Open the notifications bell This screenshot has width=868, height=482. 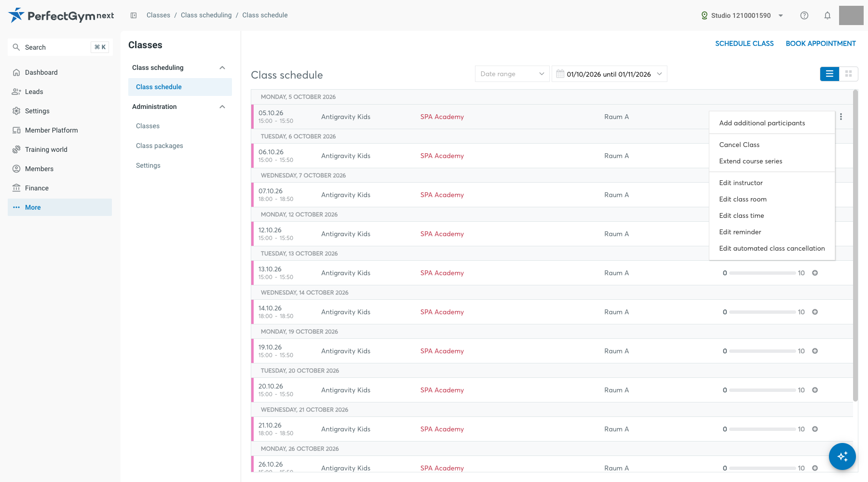(x=827, y=15)
